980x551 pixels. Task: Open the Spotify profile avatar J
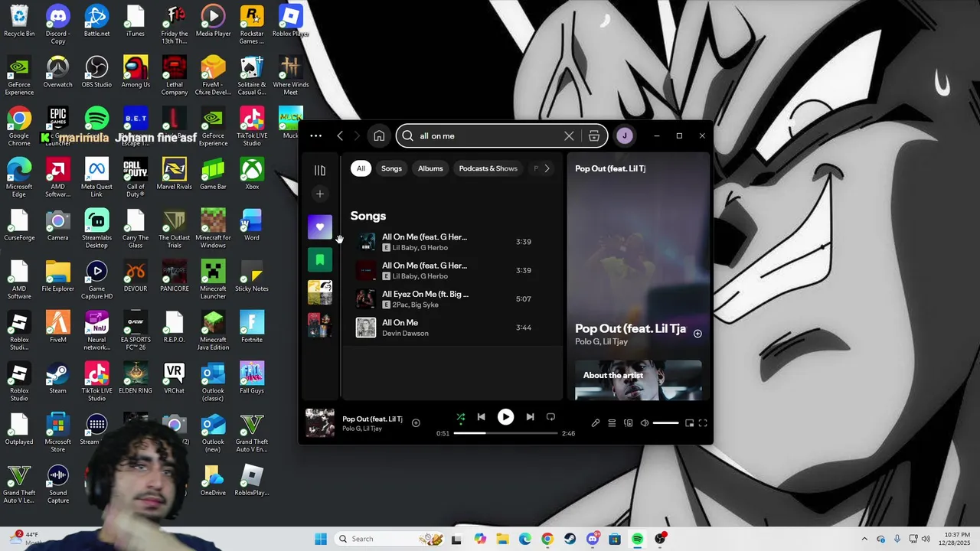click(625, 136)
